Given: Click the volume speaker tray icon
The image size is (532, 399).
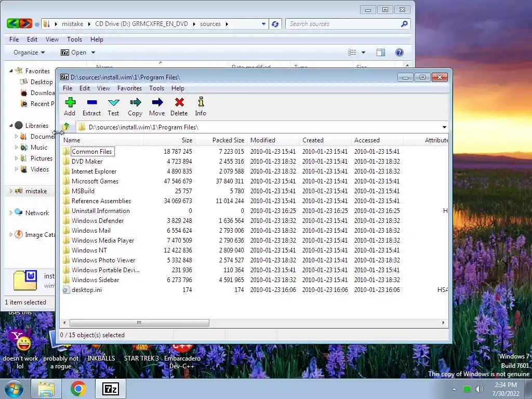Looking at the screenshot, I should (479, 389).
